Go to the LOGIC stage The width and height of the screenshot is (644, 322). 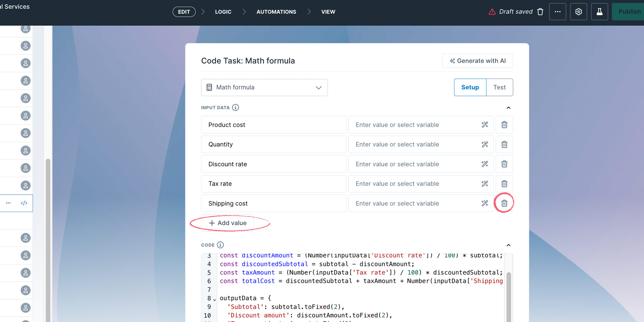(223, 12)
